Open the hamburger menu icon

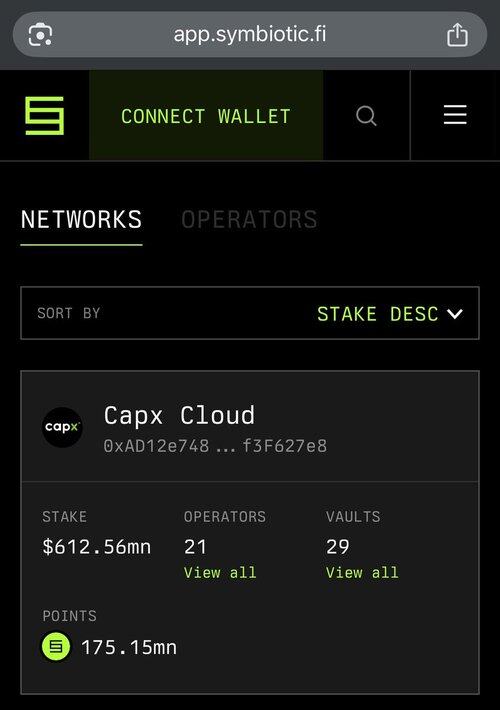[x=455, y=115]
